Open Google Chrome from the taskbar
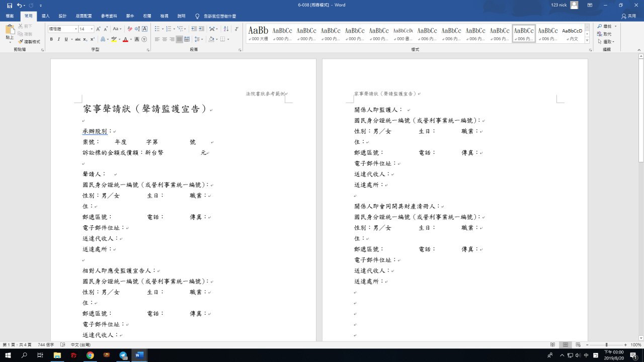644x362 pixels. click(x=90, y=355)
